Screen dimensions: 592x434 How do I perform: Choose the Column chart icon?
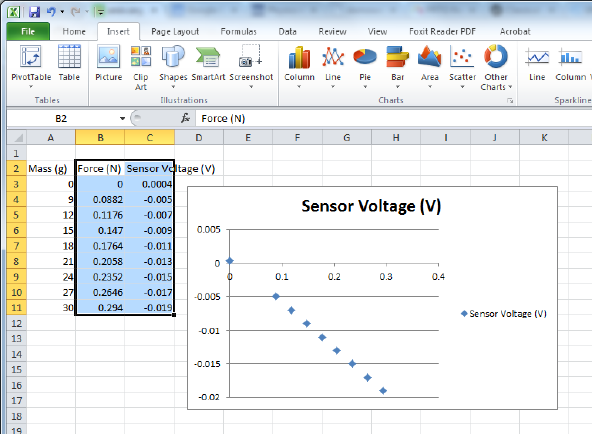click(299, 67)
